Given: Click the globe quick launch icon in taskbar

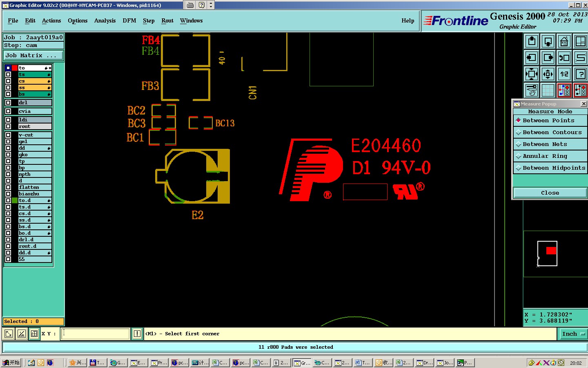Looking at the screenshot, I should pos(50,363).
